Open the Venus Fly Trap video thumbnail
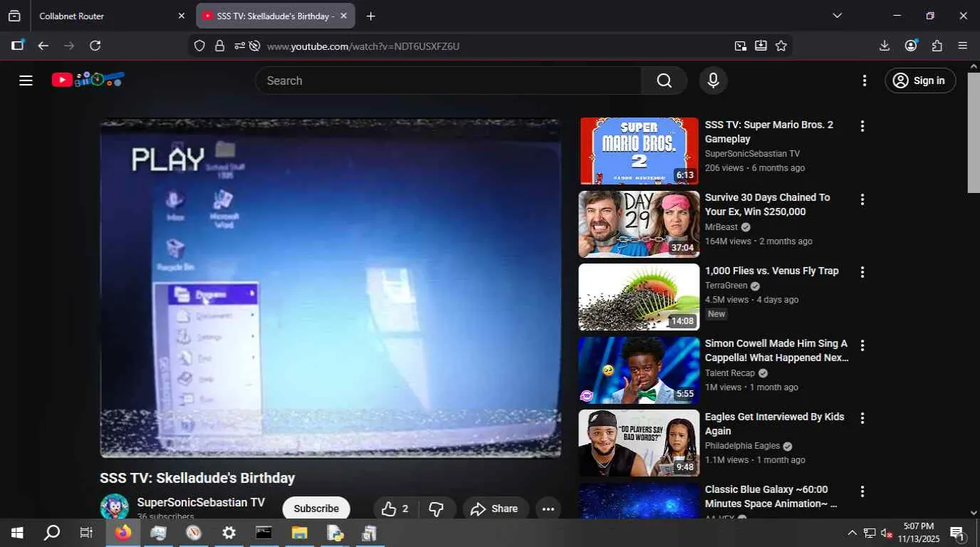The image size is (980, 547). click(x=639, y=297)
